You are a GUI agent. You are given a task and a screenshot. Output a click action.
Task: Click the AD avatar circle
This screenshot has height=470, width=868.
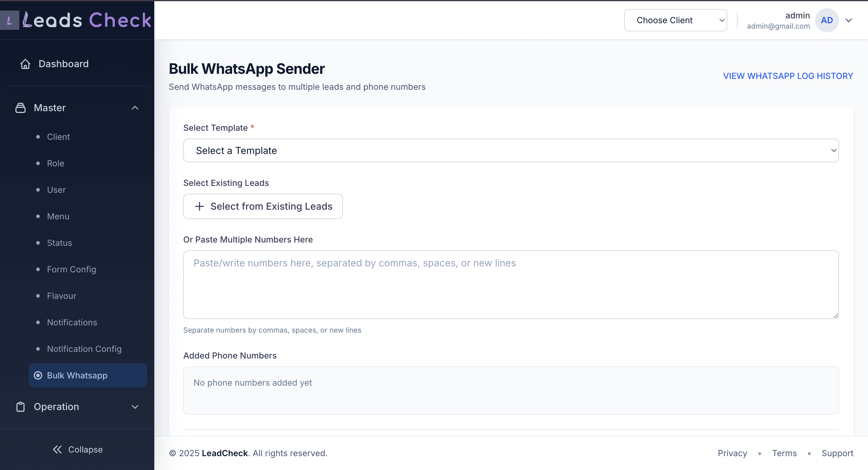click(827, 20)
